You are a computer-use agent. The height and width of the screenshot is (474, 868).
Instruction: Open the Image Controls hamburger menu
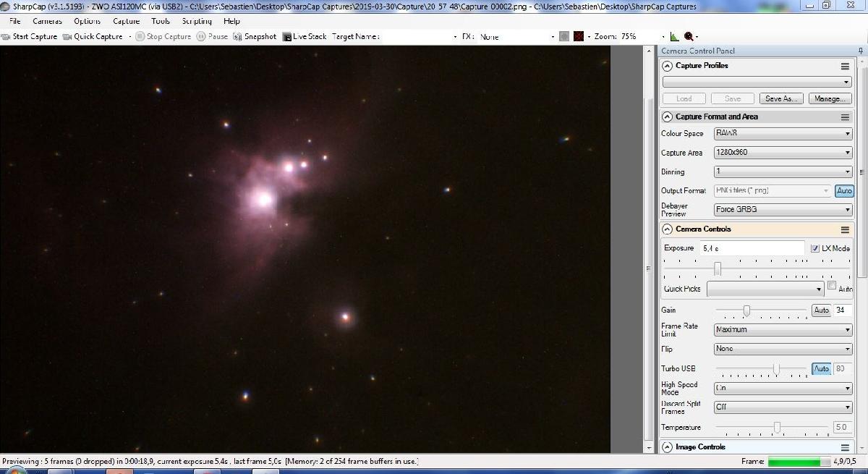(844, 447)
